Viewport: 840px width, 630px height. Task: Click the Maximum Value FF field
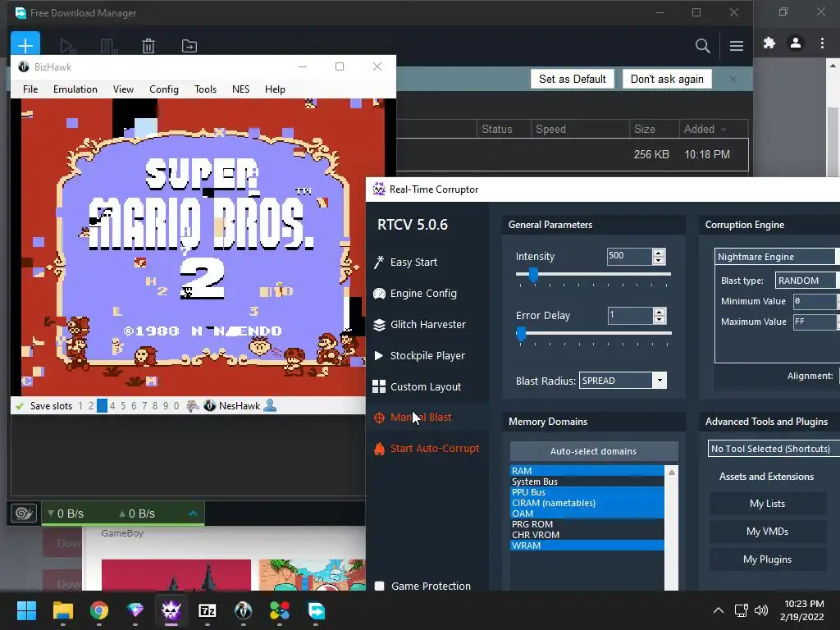(x=815, y=322)
